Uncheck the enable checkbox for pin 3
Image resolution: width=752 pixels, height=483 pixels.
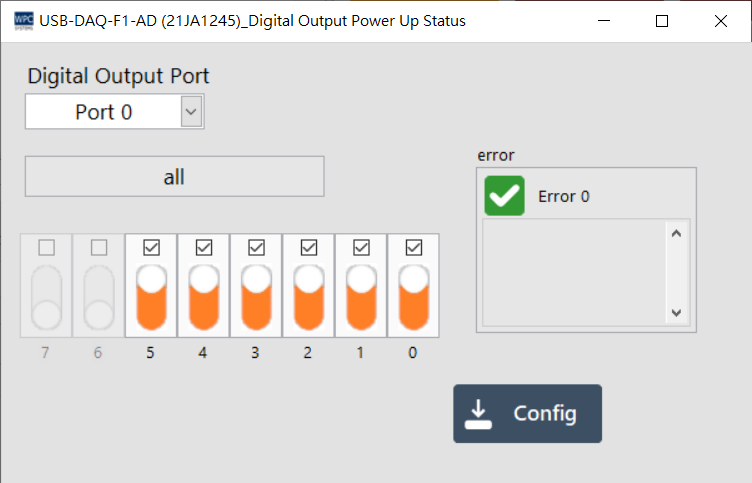click(256, 247)
